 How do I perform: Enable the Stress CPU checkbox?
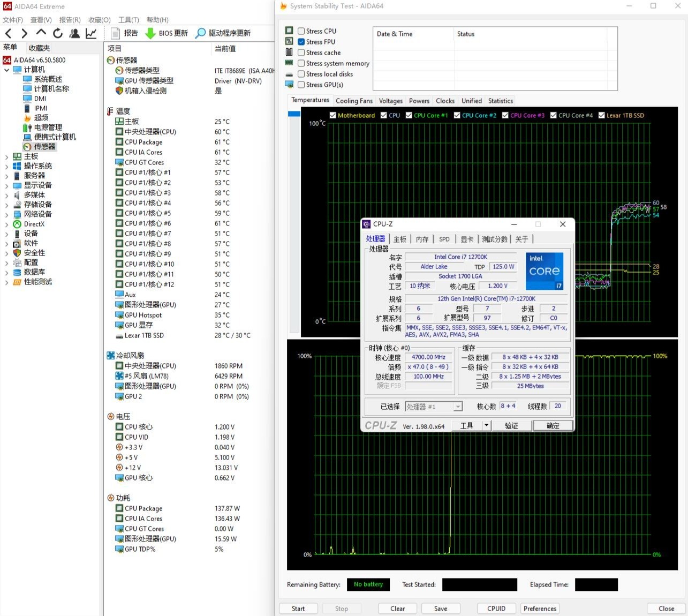tap(301, 31)
